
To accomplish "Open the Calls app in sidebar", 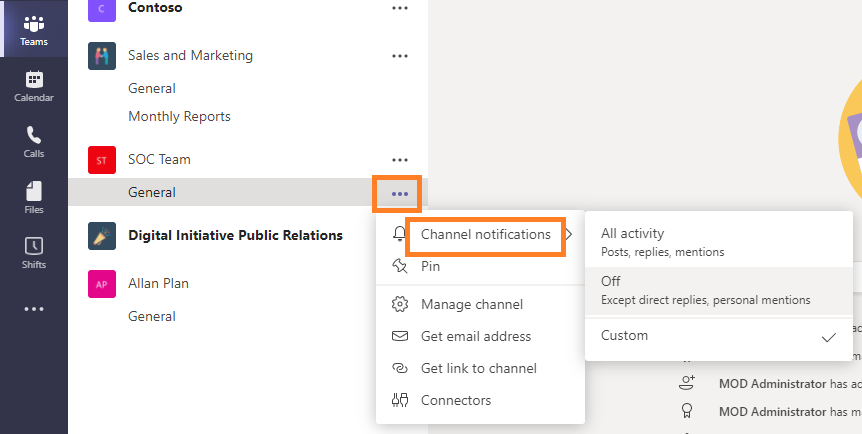I will click(x=34, y=142).
